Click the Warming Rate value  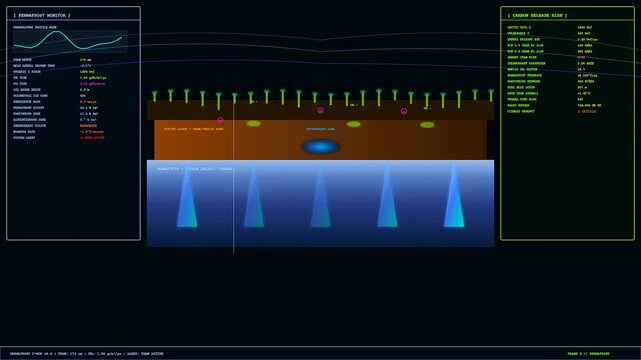pos(92,132)
